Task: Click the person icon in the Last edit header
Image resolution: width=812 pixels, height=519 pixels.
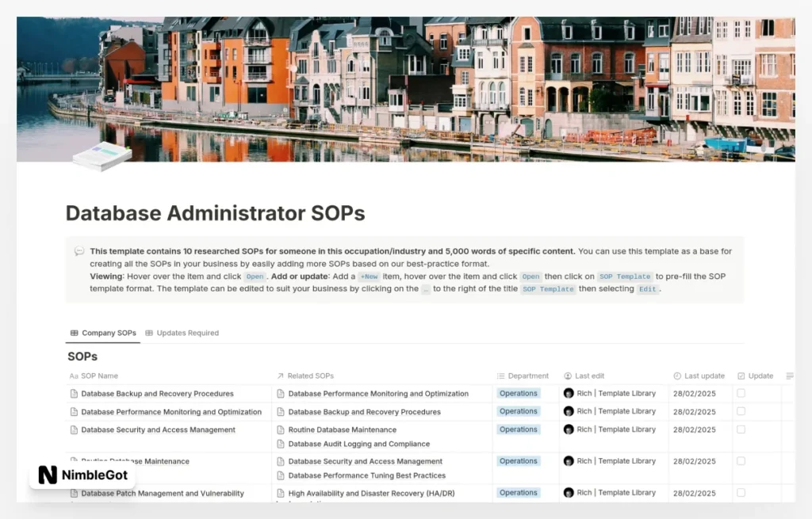Action: 568,376
